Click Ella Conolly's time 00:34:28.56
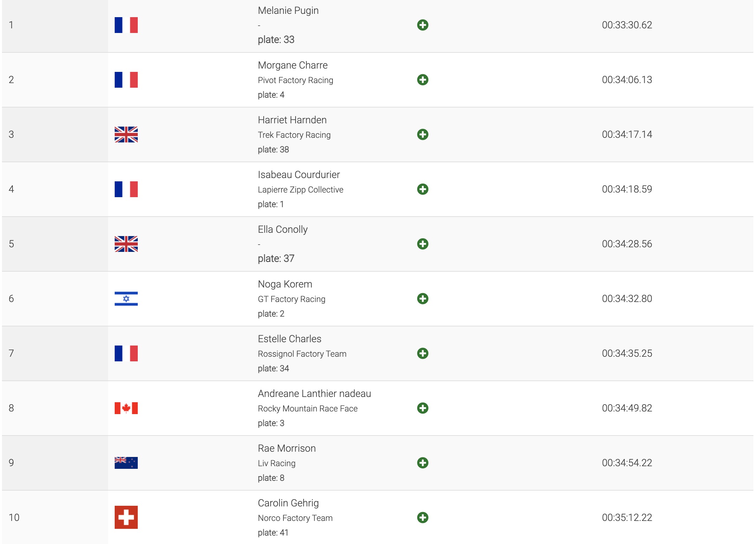Image resolution: width=756 pixels, height=544 pixels. pyautogui.click(x=627, y=244)
